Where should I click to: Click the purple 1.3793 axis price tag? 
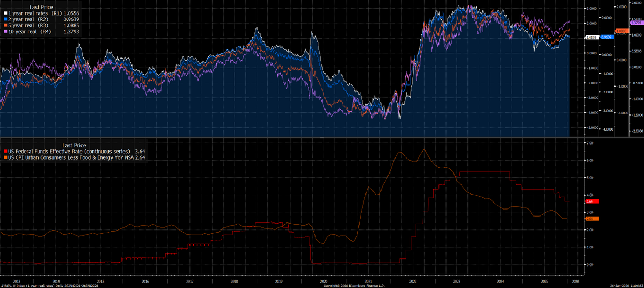pyautogui.click(x=636, y=23)
